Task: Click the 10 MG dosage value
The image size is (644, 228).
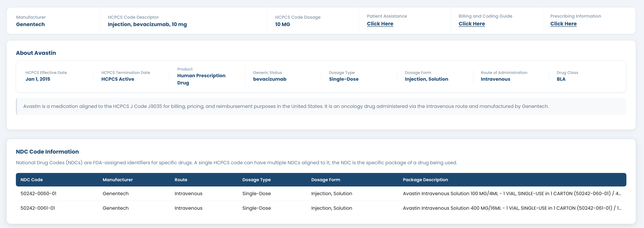Action: click(282, 24)
